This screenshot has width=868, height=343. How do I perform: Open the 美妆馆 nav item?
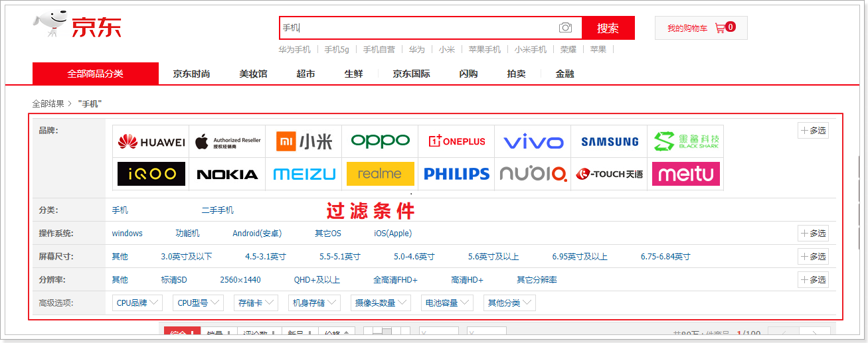coord(253,74)
